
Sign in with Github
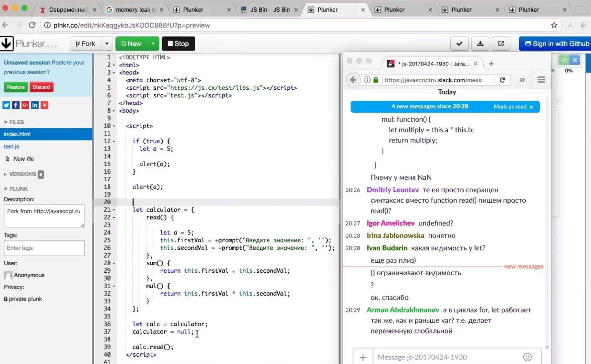click(x=556, y=44)
